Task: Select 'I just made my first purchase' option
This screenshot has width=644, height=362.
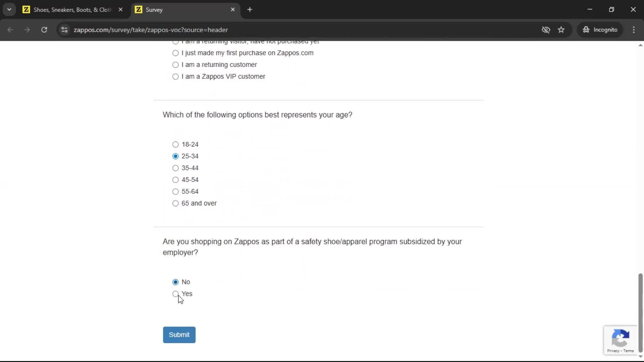Action: (175, 53)
